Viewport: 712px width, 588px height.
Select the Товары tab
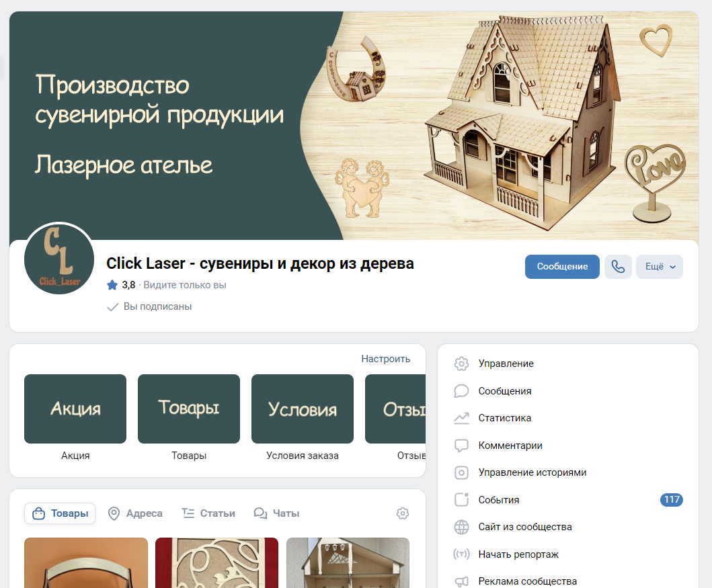pyautogui.click(x=60, y=513)
